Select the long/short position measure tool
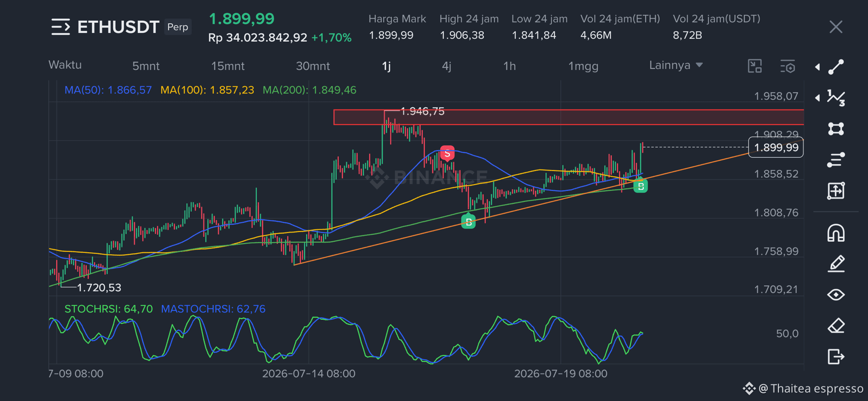868x401 pixels. [x=836, y=191]
